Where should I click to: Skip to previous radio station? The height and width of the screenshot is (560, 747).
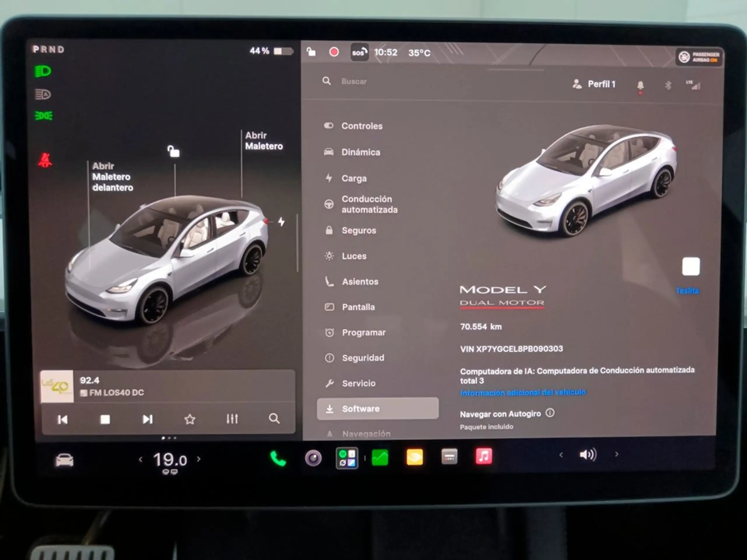coord(62,420)
